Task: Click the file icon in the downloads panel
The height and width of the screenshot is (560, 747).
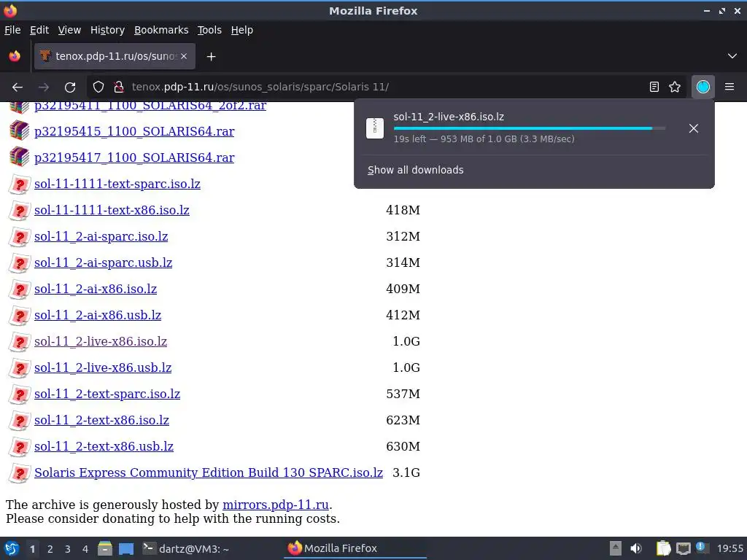Action: [375, 128]
